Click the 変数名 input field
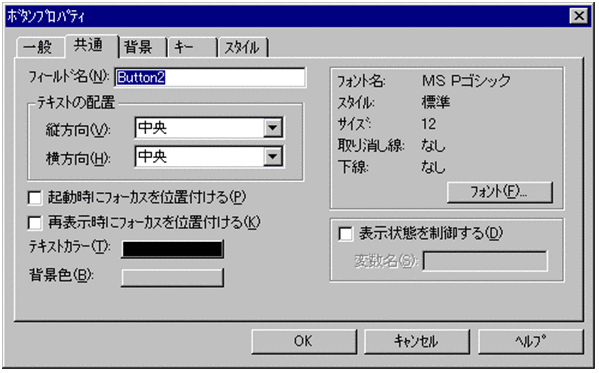The width and height of the screenshot is (599, 373). pyautogui.click(x=485, y=261)
